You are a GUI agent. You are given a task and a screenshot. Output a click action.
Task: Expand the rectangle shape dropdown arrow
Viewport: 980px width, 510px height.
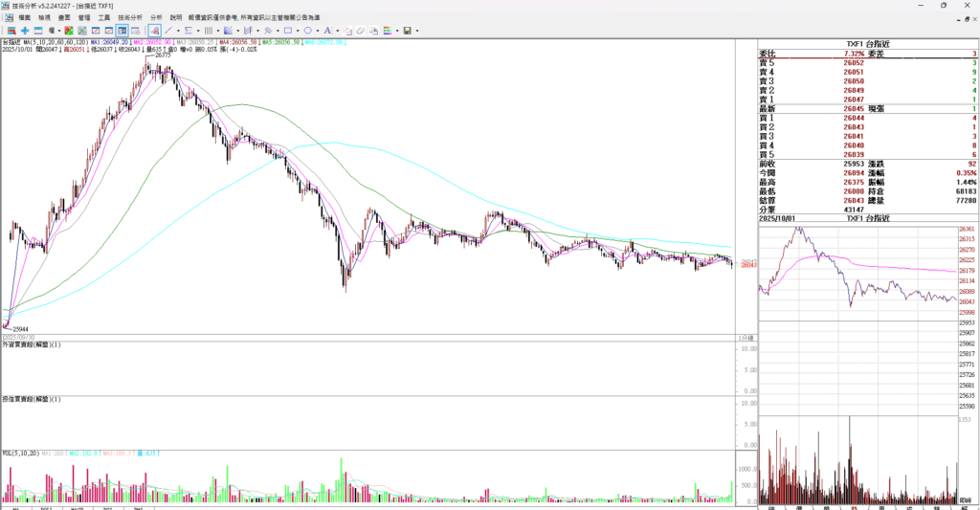click(297, 31)
